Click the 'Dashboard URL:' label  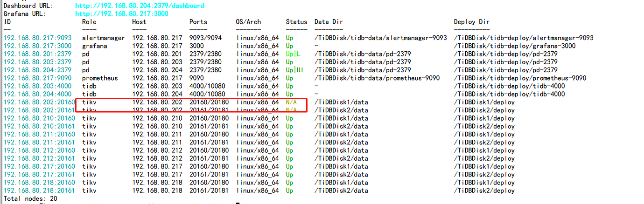[x=28, y=6]
